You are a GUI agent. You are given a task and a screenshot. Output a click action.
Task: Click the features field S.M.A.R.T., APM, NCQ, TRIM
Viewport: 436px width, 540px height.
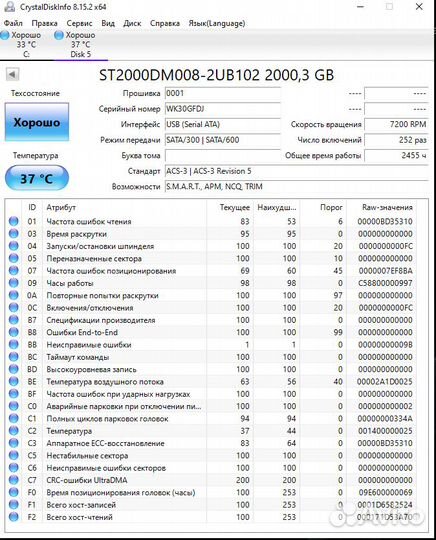click(296, 187)
